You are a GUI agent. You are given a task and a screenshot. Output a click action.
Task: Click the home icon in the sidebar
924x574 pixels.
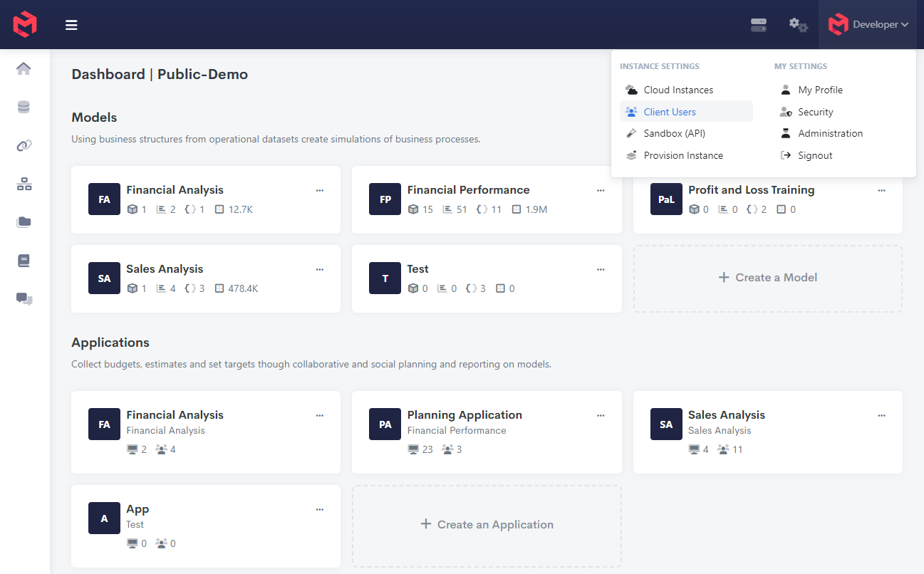(x=24, y=69)
